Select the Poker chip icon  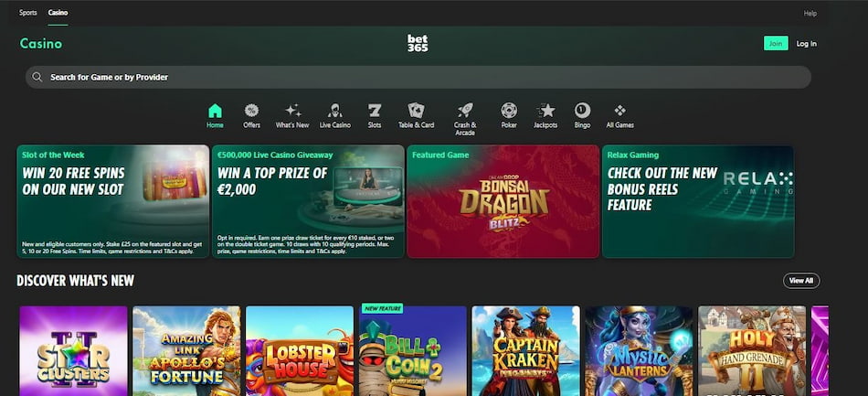point(509,111)
